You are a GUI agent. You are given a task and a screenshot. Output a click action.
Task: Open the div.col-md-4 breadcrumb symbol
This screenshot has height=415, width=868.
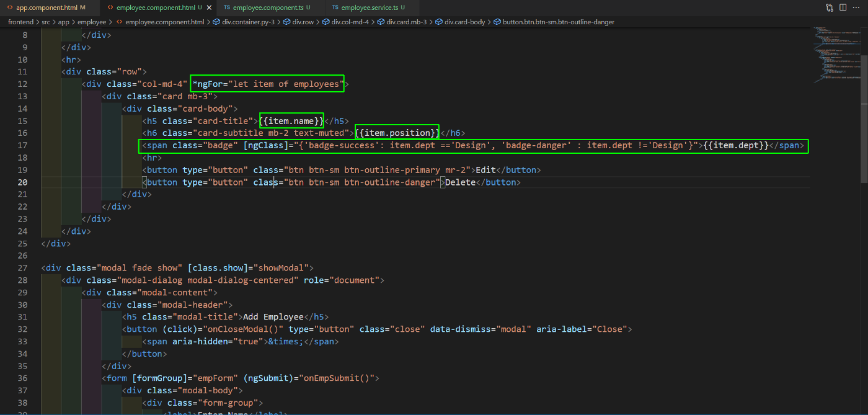click(346, 22)
